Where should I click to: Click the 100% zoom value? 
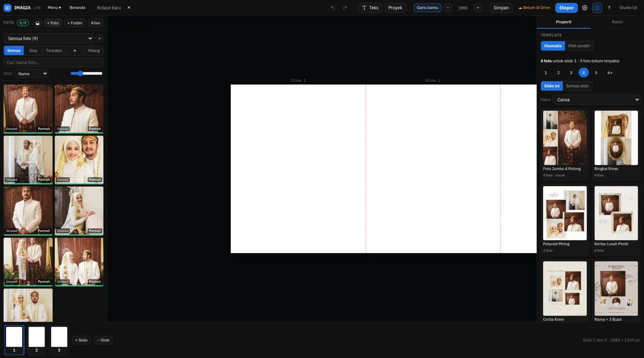pyautogui.click(x=463, y=8)
